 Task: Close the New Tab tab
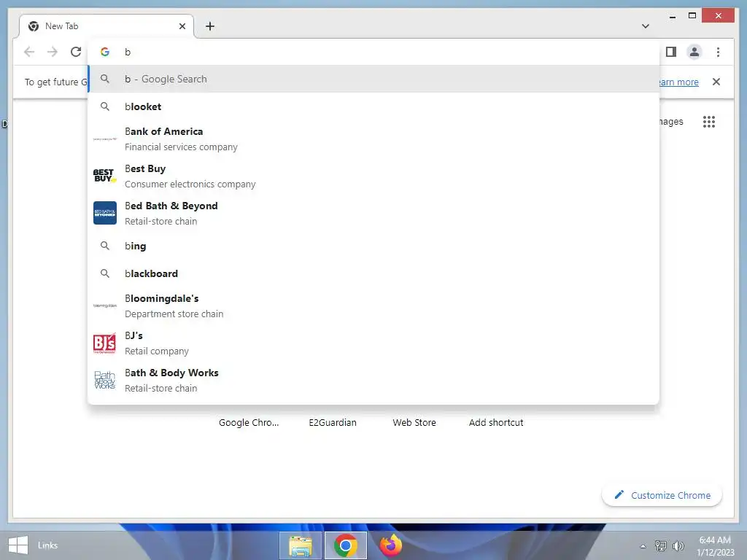coord(182,26)
